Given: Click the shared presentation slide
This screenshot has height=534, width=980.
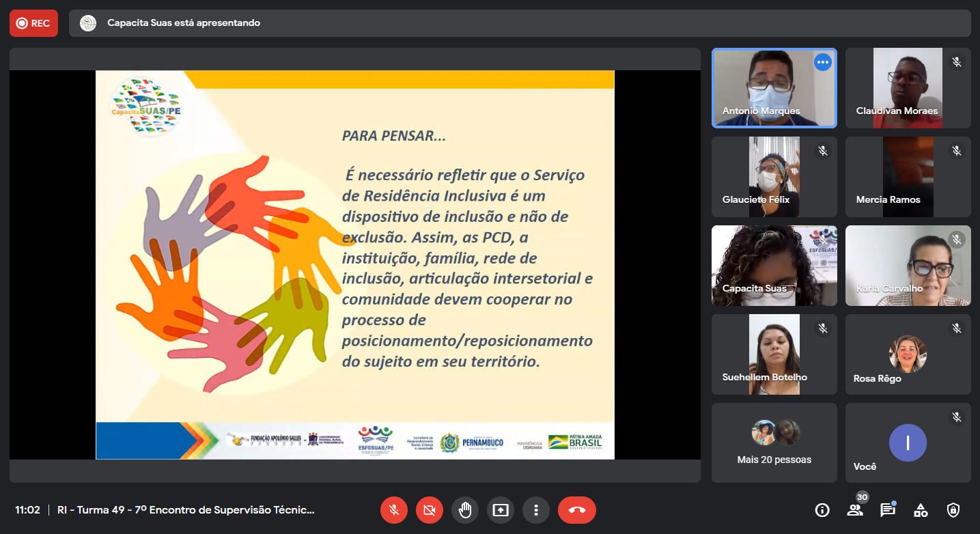Looking at the screenshot, I should pos(354,265).
